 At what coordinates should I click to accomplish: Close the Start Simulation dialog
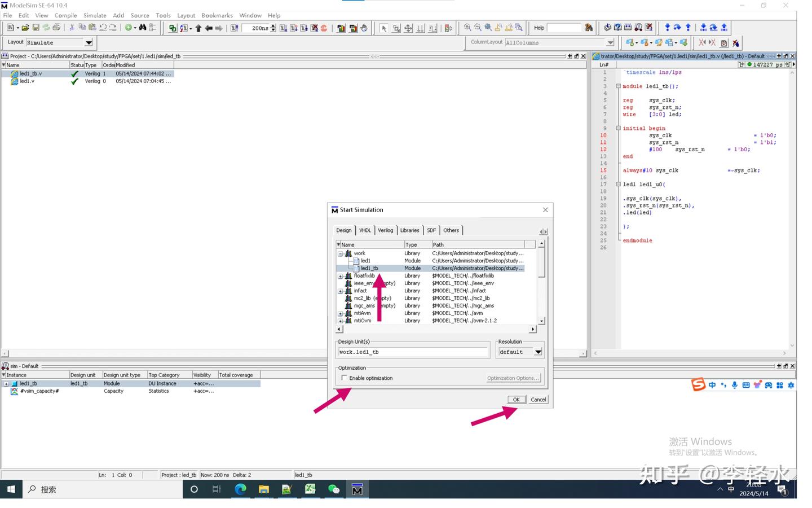click(x=545, y=210)
